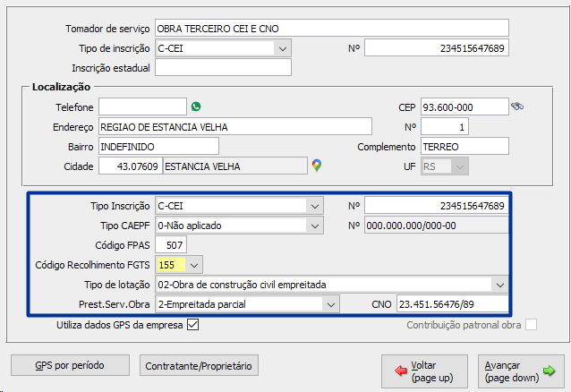The image size is (571, 392).
Task: Click the Bairro field INDEFINIDO
Action: point(158,146)
